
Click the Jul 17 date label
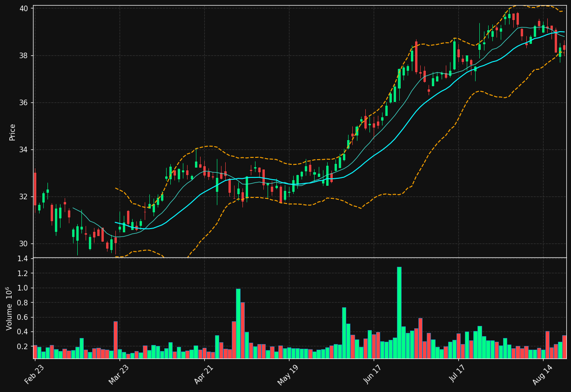pyautogui.click(x=458, y=374)
